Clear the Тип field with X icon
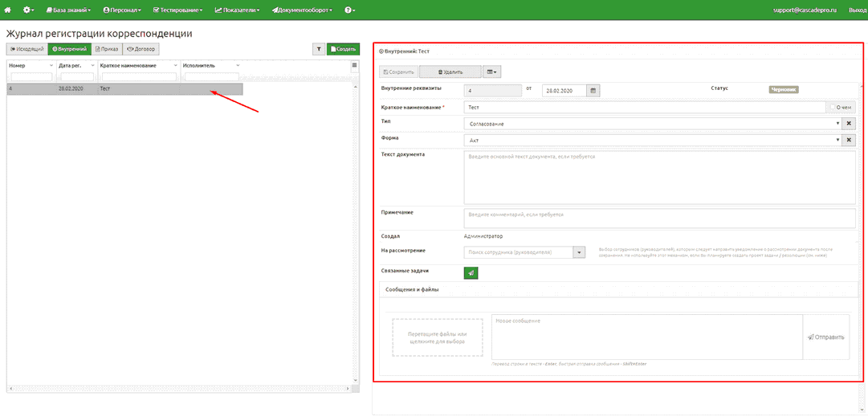Screen dimensions: 868x417 [850, 124]
